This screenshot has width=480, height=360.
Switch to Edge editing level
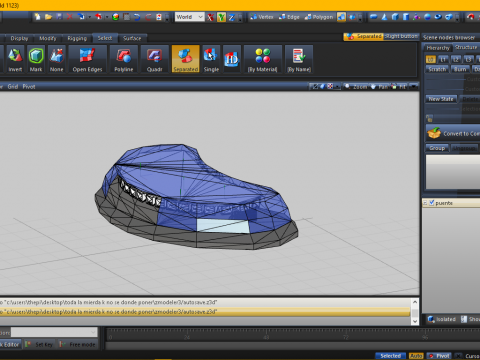(x=289, y=17)
